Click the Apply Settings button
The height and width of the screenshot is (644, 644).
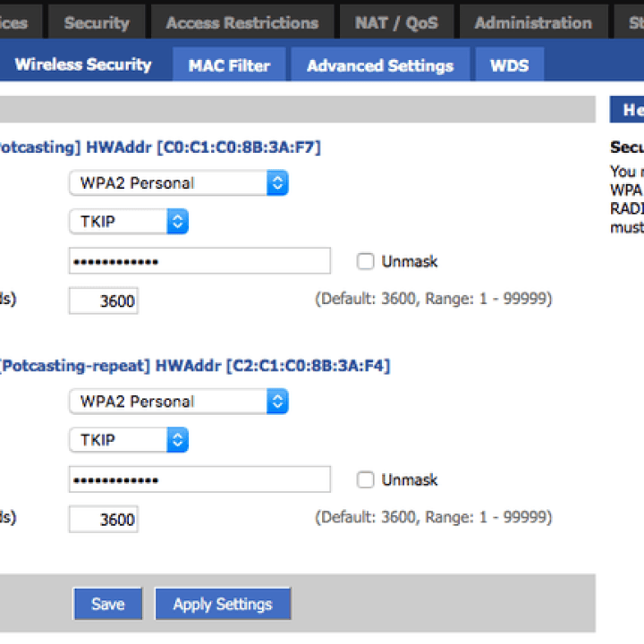pos(223,604)
